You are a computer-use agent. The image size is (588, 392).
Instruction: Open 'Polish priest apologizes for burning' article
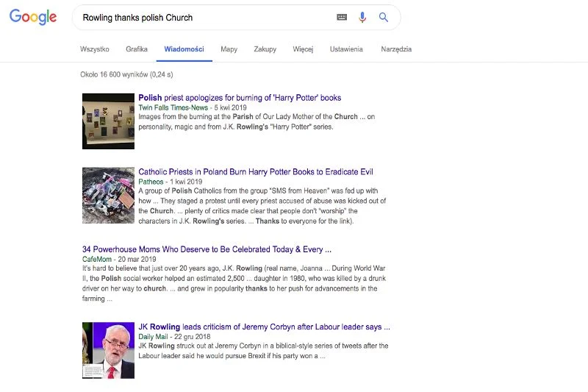[240, 98]
